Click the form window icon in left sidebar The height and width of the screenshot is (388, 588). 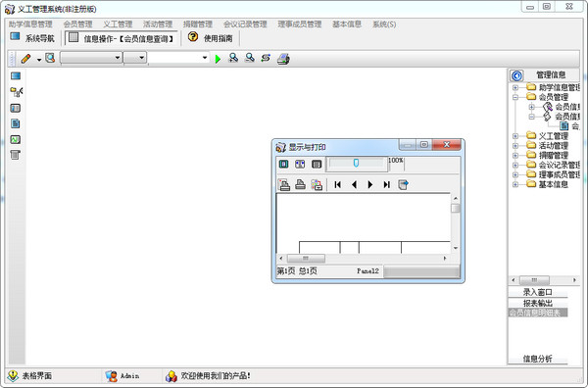(x=16, y=109)
